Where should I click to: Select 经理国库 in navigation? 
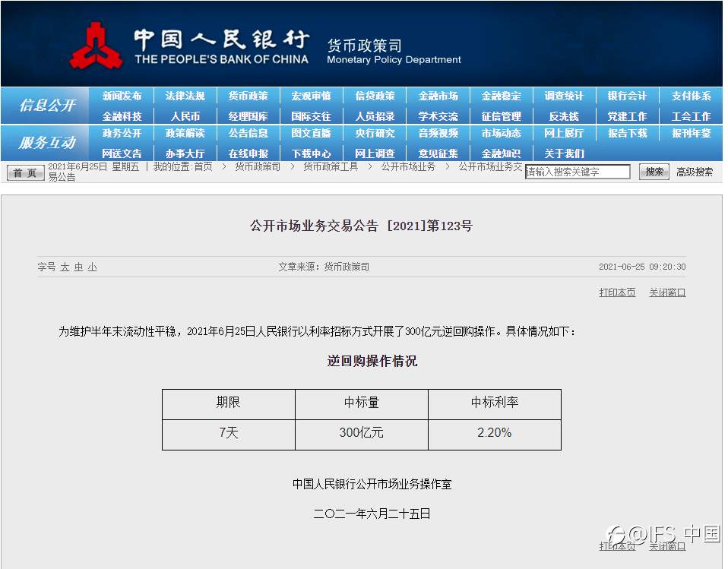point(248,116)
